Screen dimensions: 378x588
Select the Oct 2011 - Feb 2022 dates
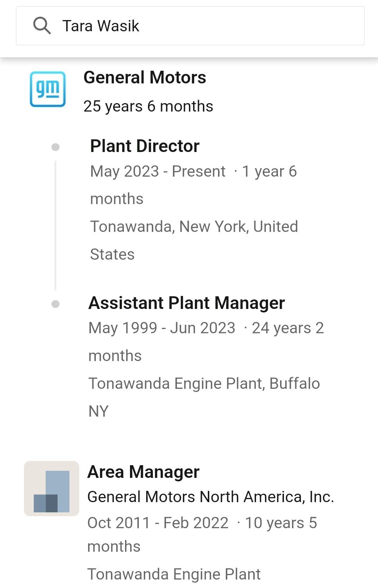click(158, 523)
